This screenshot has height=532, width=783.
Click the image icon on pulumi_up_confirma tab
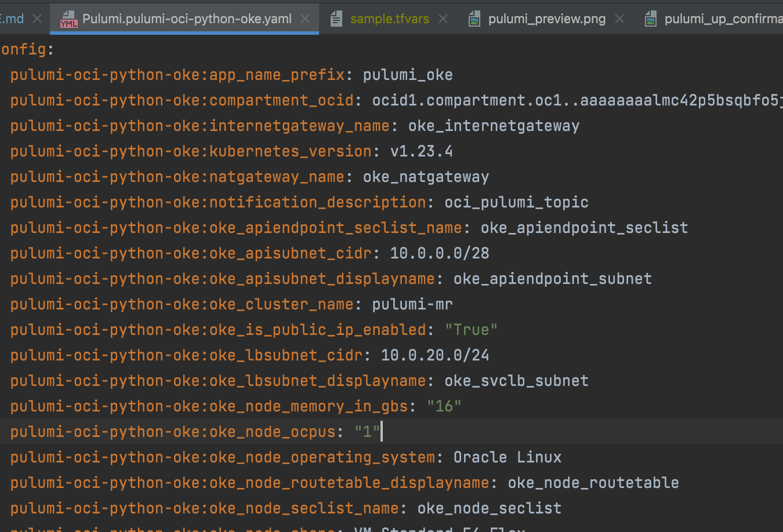[651, 19]
